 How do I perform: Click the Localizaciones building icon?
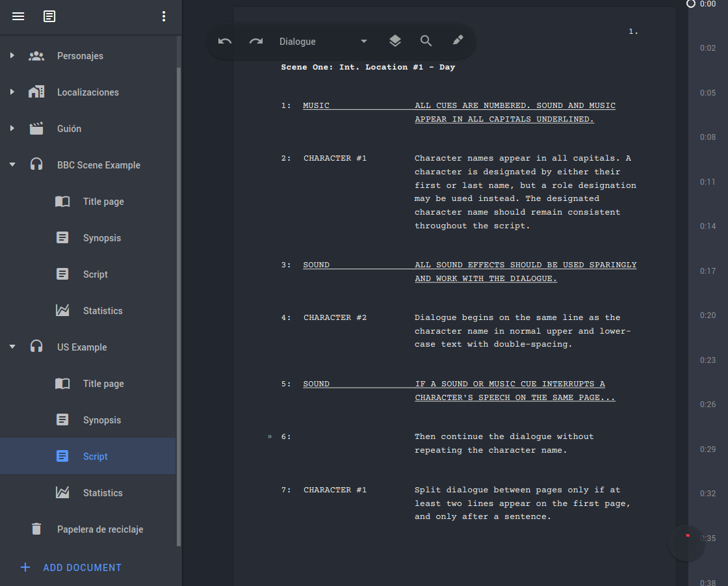pos(36,92)
